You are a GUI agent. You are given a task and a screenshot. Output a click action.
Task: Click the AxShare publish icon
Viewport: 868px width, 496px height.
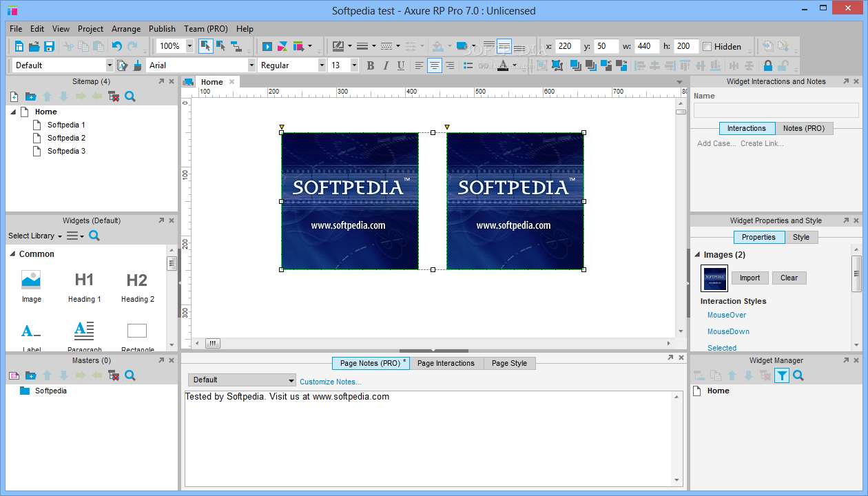pyautogui.click(x=282, y=46)
